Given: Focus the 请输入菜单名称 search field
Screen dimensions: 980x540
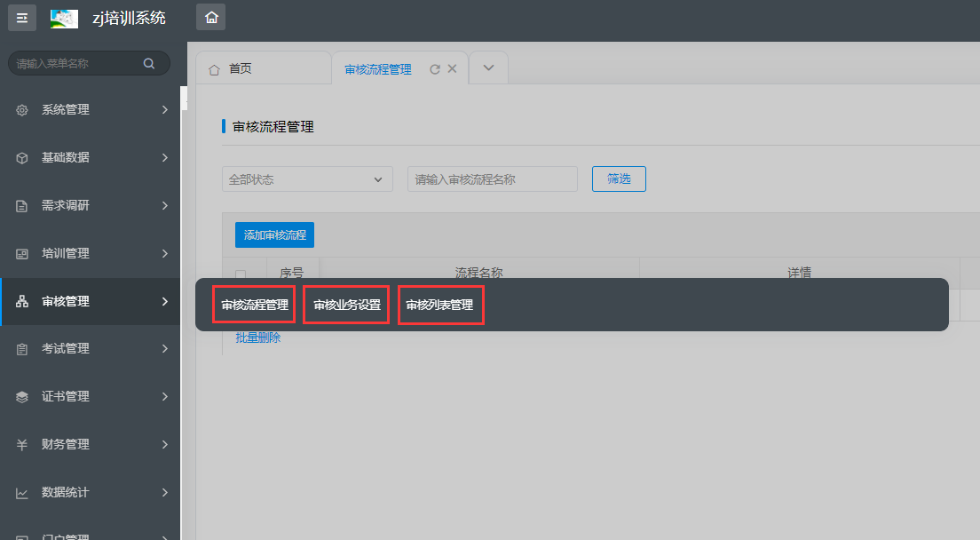Looking at the screenshot, I should 89,63.
